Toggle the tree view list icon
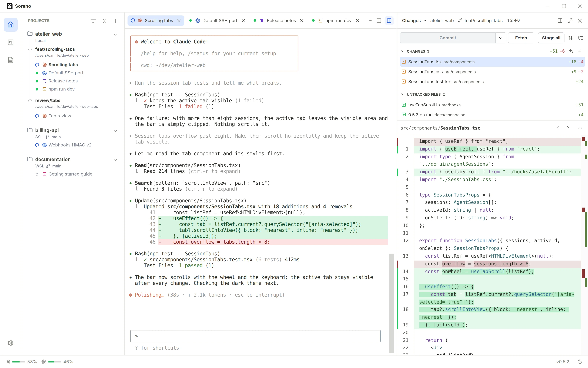588x368 pixels. [x=581, y=38]
